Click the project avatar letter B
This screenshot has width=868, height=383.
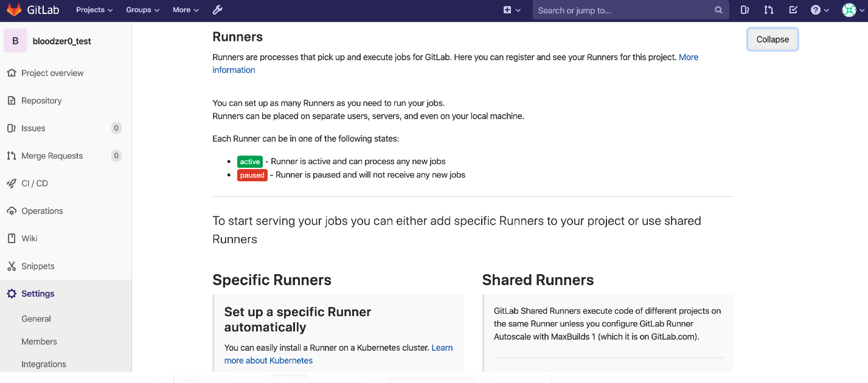pos(15,41)
